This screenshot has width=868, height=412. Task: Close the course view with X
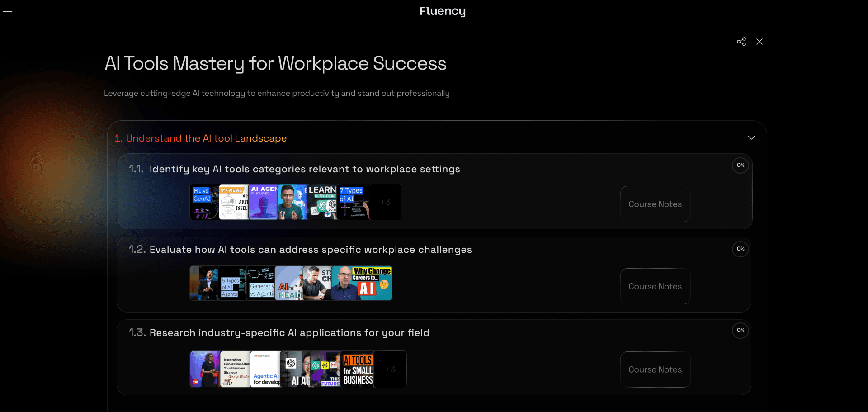[759, 42]
